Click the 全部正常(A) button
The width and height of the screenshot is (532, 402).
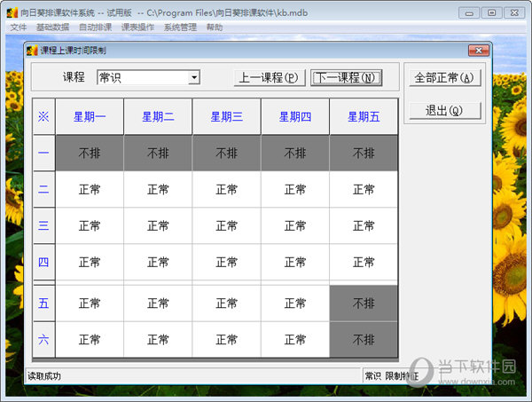point(444,78)
